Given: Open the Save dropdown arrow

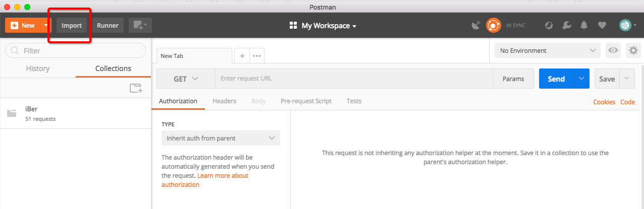Looking at the screenshot, I should tap(627, 79).
